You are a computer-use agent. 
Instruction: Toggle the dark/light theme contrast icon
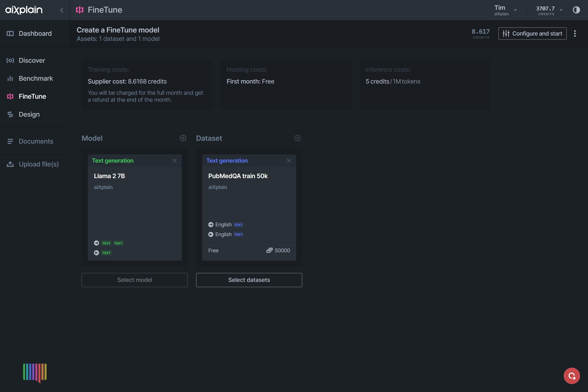[x=576, y=10]
